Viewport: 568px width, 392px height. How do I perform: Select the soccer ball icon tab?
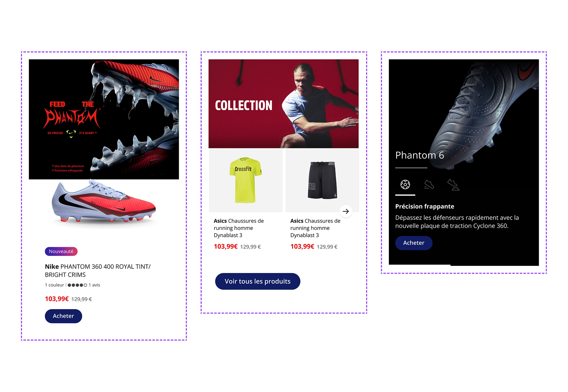[405, 185]
